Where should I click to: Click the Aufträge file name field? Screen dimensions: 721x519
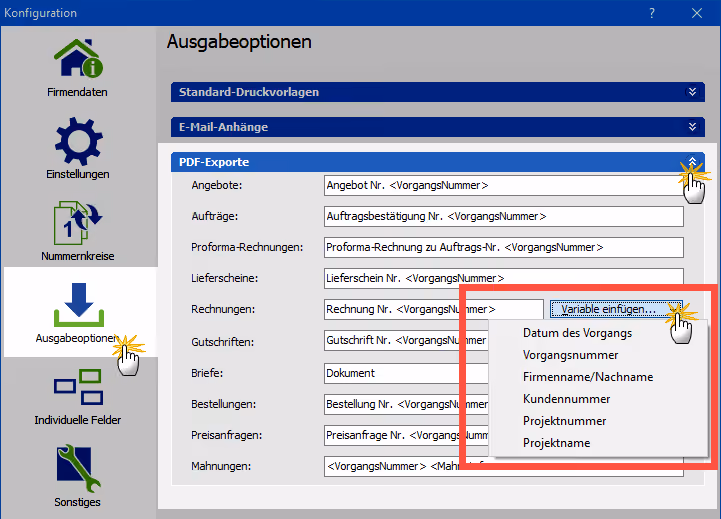pyautogui.click(x=504, y=216)
